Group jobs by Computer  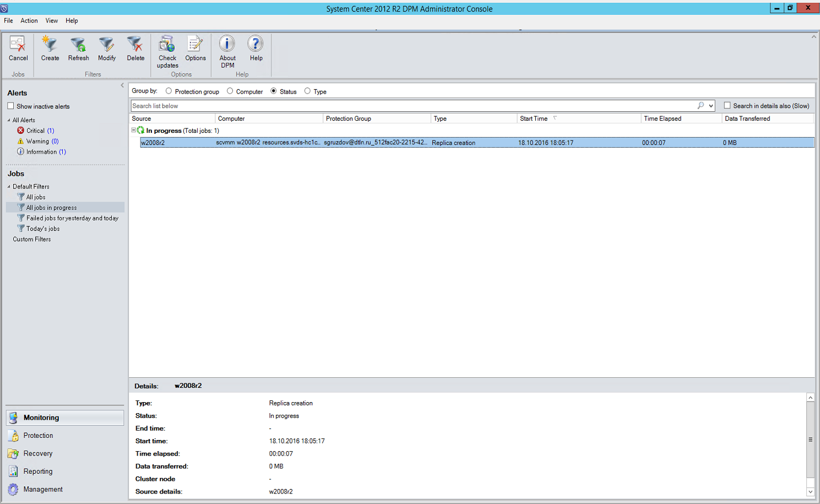click(230, 91)
